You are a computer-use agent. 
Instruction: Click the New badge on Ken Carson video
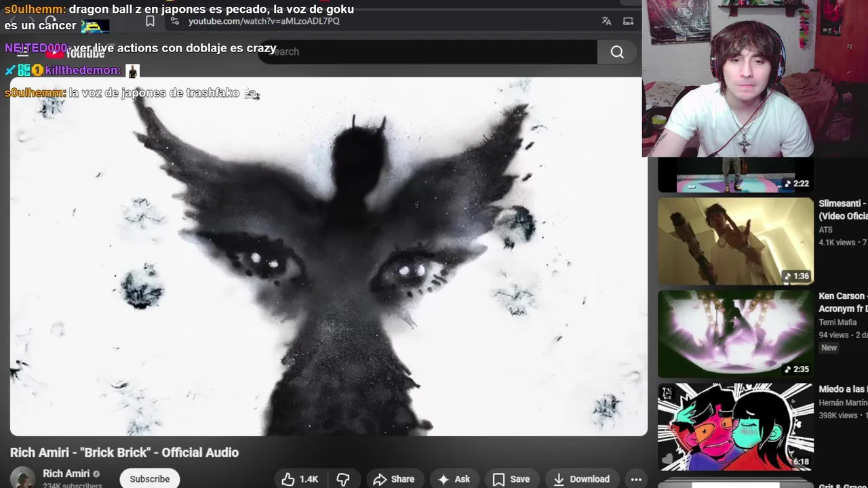click(x=829, y=348)
